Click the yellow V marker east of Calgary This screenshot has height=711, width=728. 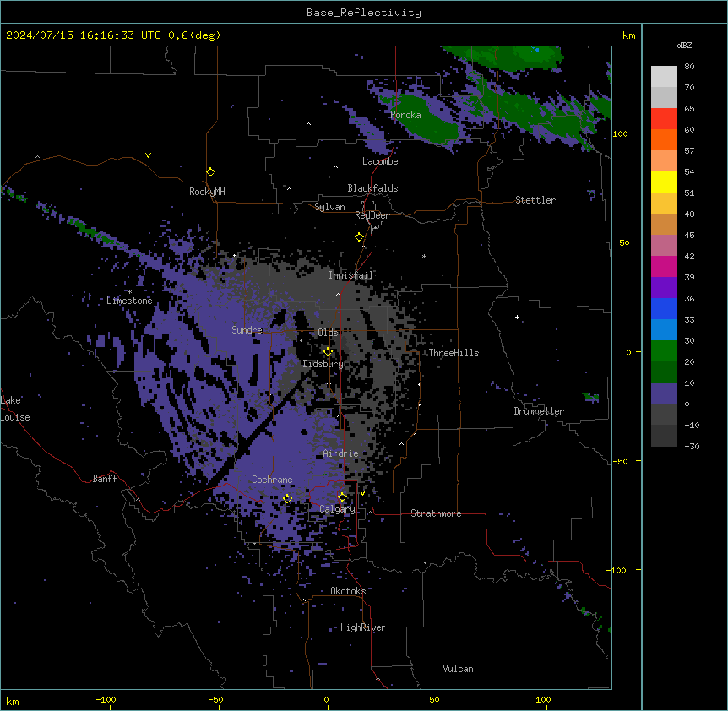click(362, 493)
